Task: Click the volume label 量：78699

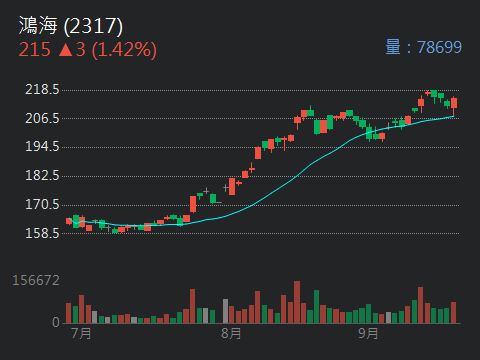Action: point(423,47)
